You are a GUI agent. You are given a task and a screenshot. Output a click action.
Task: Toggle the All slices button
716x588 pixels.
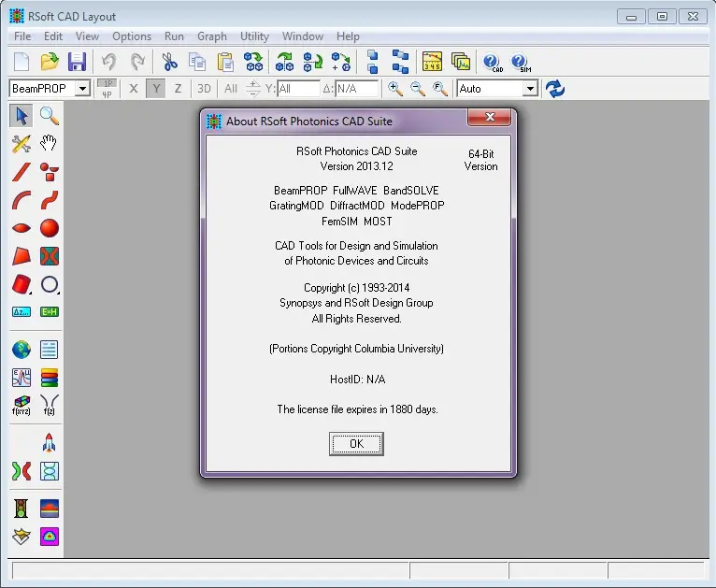[231, 88]
